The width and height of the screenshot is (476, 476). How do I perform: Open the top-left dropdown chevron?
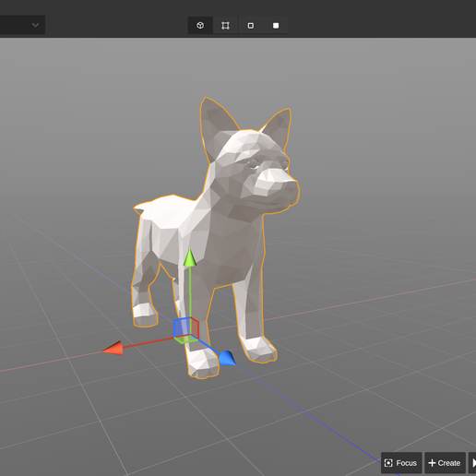pos(35,25)
